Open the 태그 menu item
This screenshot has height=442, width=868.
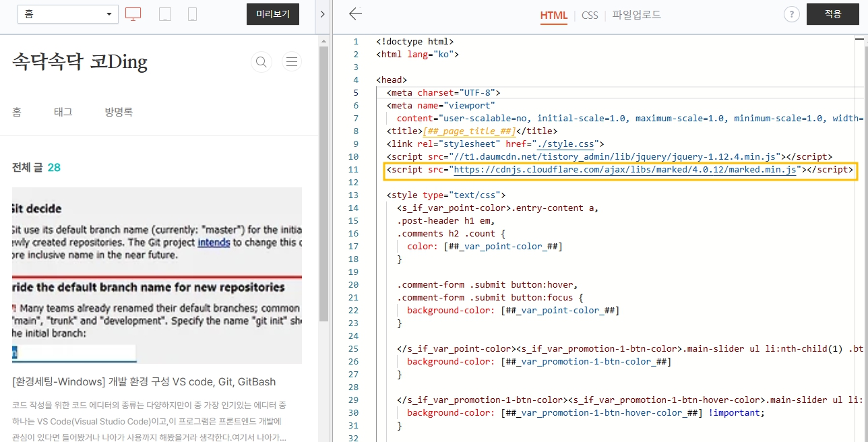coord(63,112)
